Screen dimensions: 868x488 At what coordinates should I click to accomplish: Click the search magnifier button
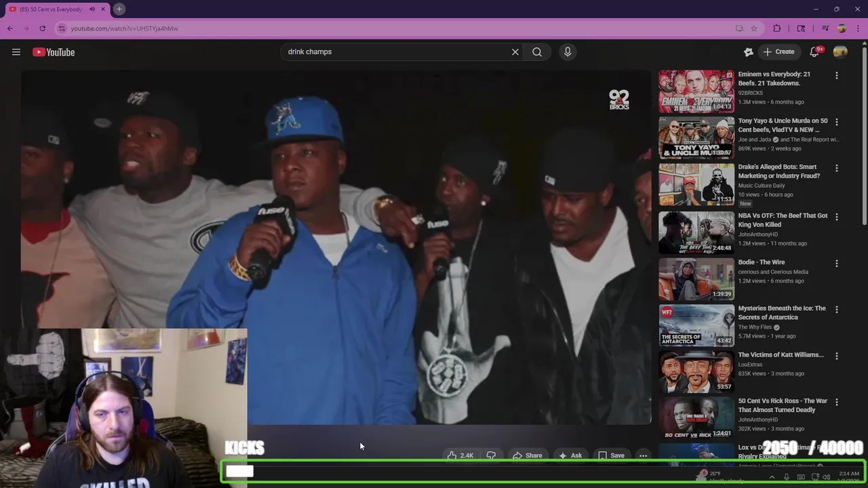coord(537,52)
